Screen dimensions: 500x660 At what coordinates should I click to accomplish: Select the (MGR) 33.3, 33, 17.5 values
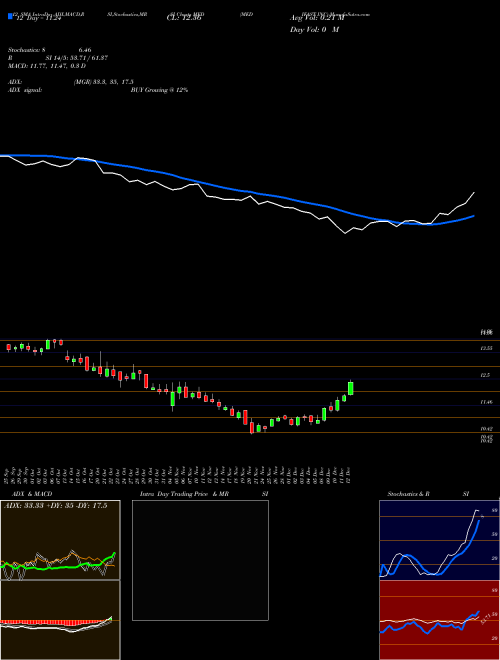tap(104, 82)
